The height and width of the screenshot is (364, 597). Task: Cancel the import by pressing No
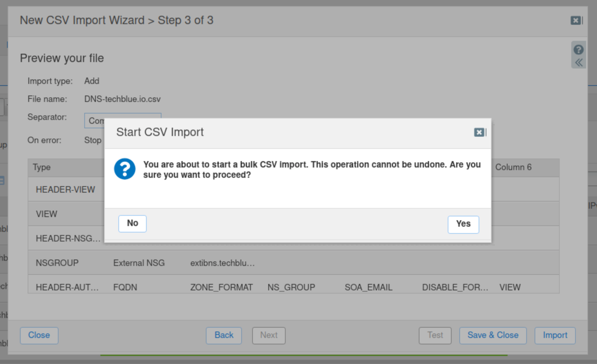tap(132, 223)
